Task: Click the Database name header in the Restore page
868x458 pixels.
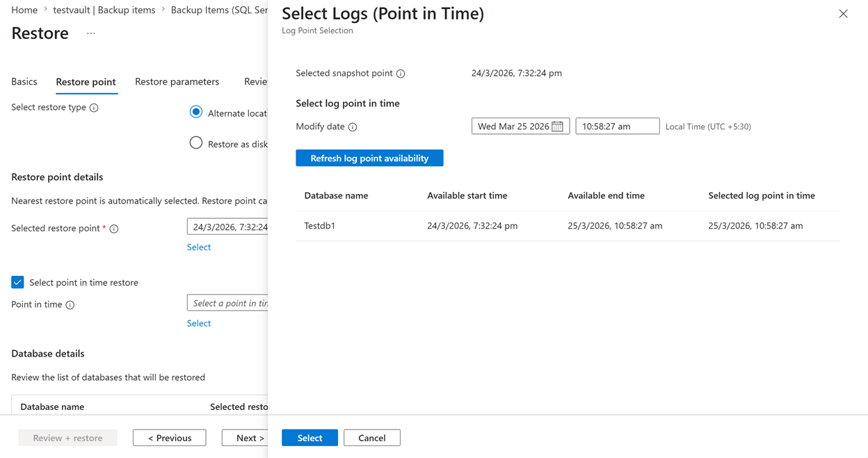Action: coord(52,407)
